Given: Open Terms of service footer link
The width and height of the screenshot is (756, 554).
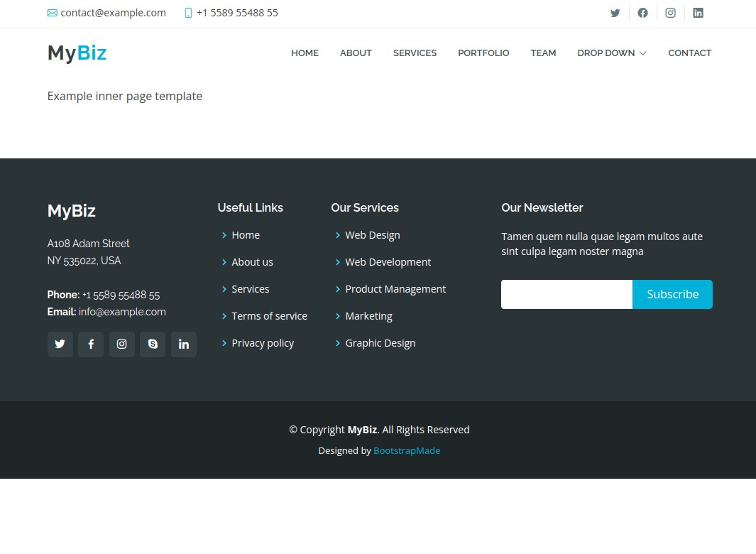Looking at the screenshot, I should (x=269, y=316).
